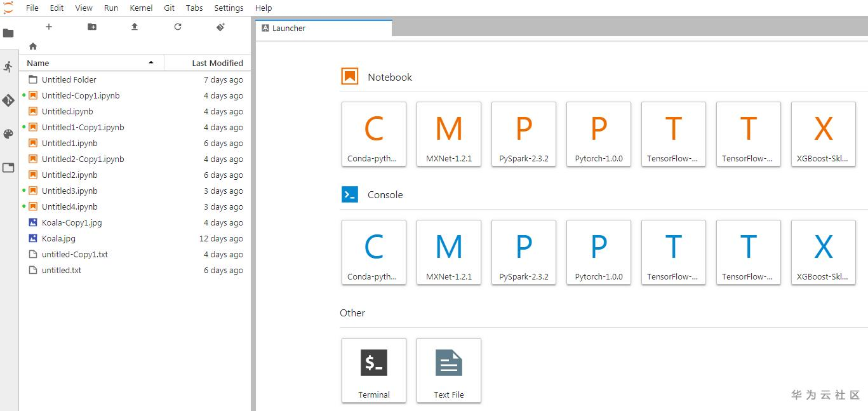
Task: Open the Help menu
Action: coord(264,8)
